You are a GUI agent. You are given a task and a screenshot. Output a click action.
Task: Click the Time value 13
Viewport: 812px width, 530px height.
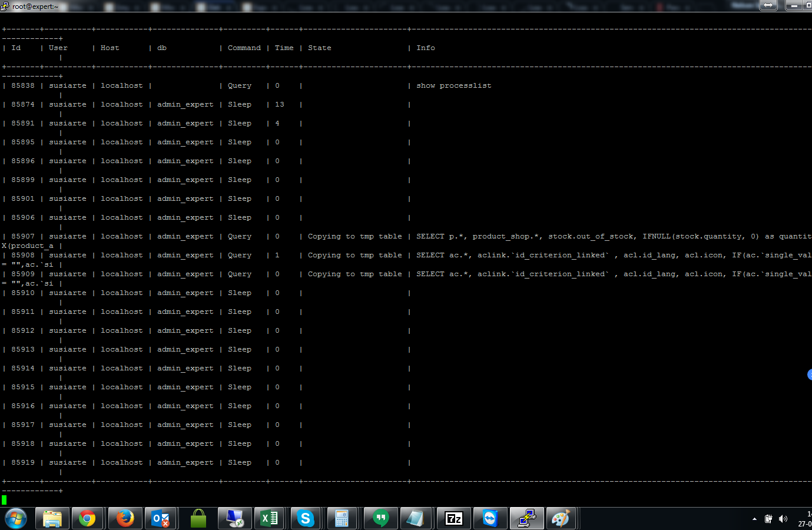pos(279,105)
